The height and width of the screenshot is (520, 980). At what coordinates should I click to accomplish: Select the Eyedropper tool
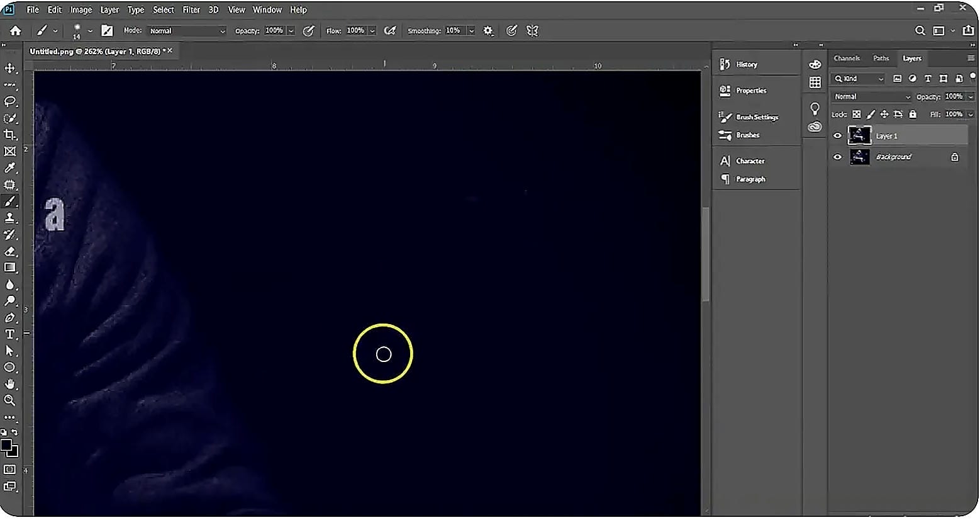pyautogui.click(x=10, y=168)
